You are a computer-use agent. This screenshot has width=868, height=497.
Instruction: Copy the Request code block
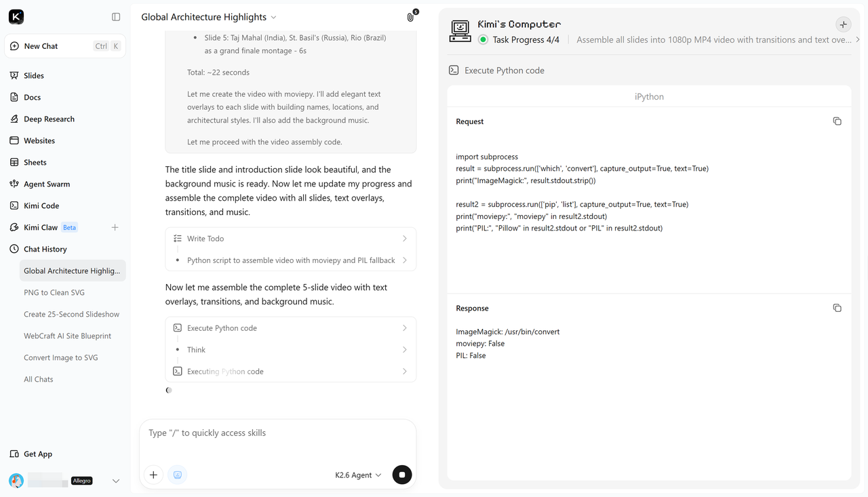point(837,121)
